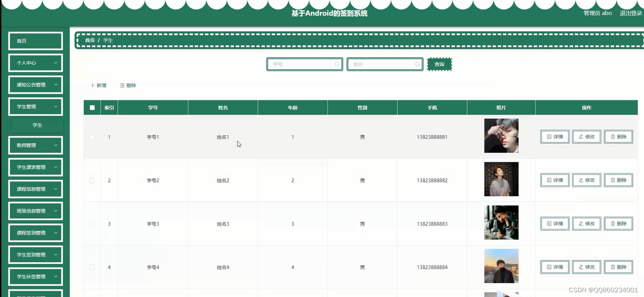Click phone number 13823888883
The width and height of the screenshot is (644, 297).
coord(432,224)
